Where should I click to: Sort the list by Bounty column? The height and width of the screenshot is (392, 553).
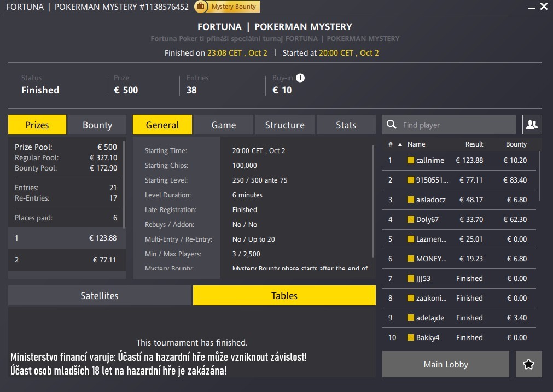pos(516,144)
